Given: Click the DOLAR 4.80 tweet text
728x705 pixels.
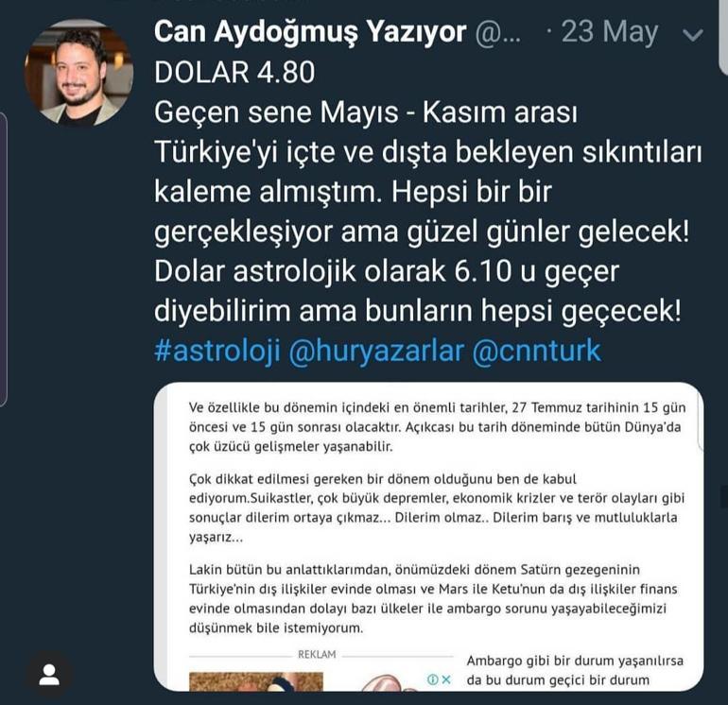Looking at the screenshot, I should coord(234,73).
